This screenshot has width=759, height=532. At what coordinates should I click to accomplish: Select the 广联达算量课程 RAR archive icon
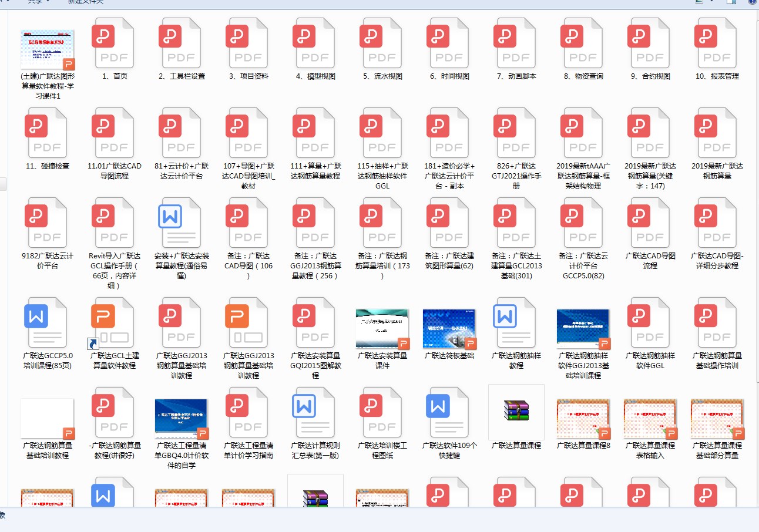(x=516, y=412)
